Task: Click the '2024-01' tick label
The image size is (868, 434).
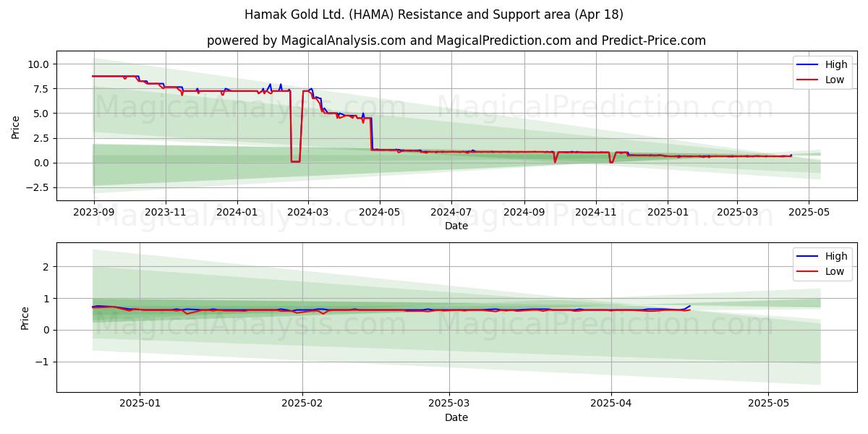Action: (x=237, y=211)
